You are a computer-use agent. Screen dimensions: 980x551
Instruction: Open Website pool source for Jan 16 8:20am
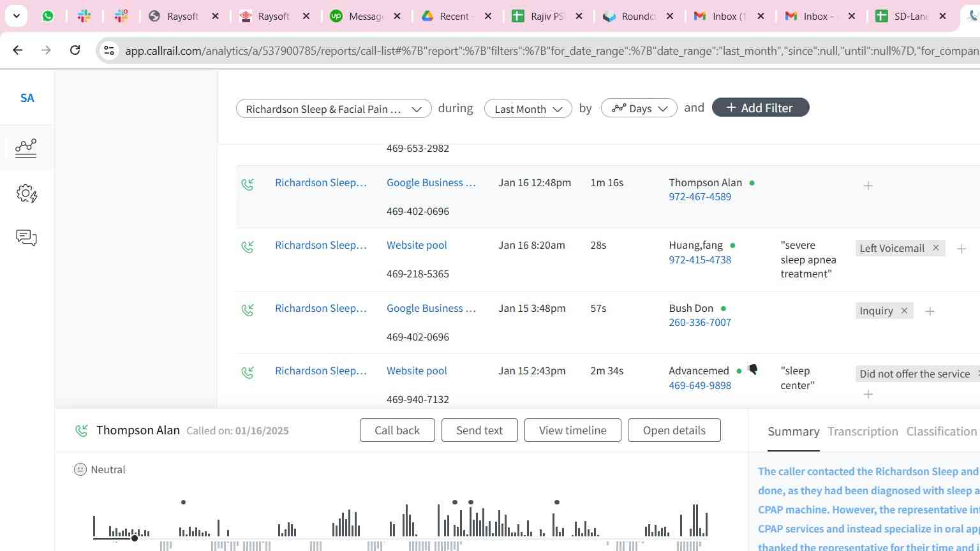click(x=417, y=246)
